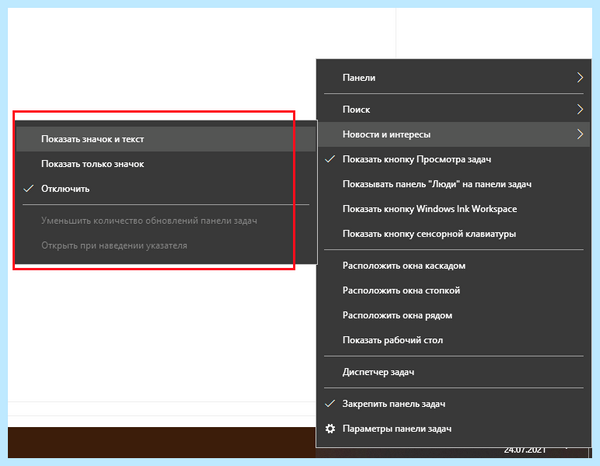The height and width of the screenshot is (466, 600).
Task: Select Показать только значок option
Action: pos(166,164)
